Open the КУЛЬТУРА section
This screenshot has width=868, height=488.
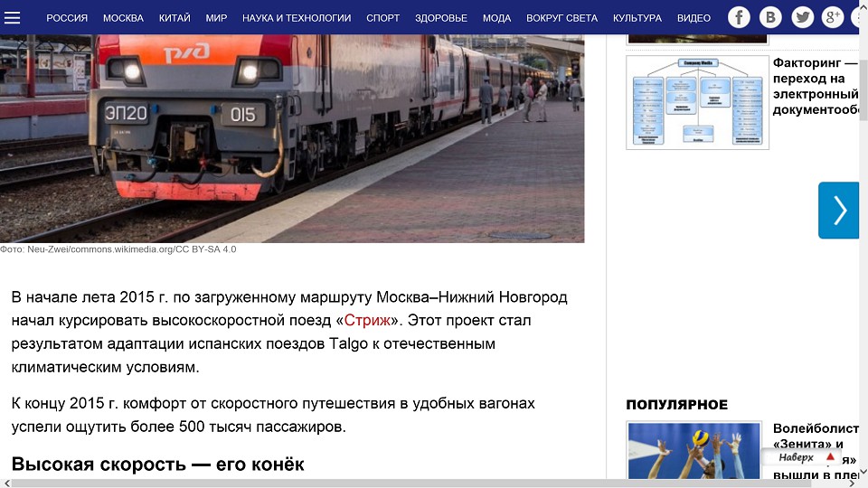tap(637, 18)
